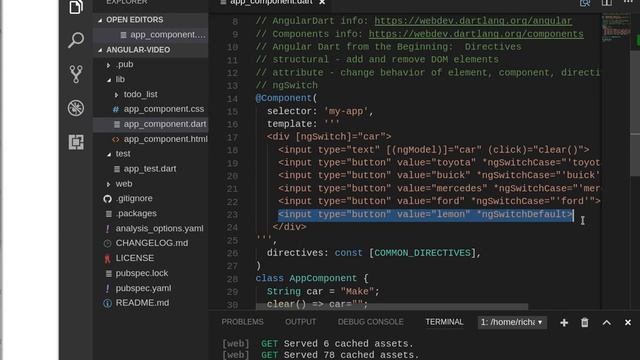Click the highlighted ngSwitchDefault line
The width and height of the screenshot is (640, 360).
[426, 214]
